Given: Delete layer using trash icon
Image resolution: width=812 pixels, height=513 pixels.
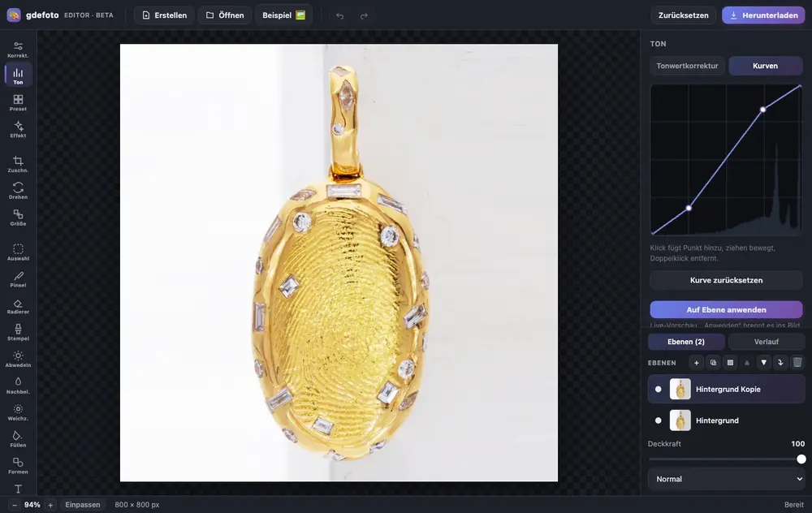Looking at the screenshot, I should tap(797, 363).
